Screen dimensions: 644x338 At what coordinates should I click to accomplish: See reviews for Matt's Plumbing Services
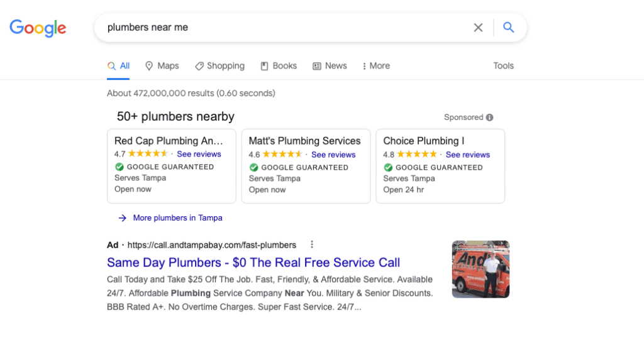[x=333, y=155]
